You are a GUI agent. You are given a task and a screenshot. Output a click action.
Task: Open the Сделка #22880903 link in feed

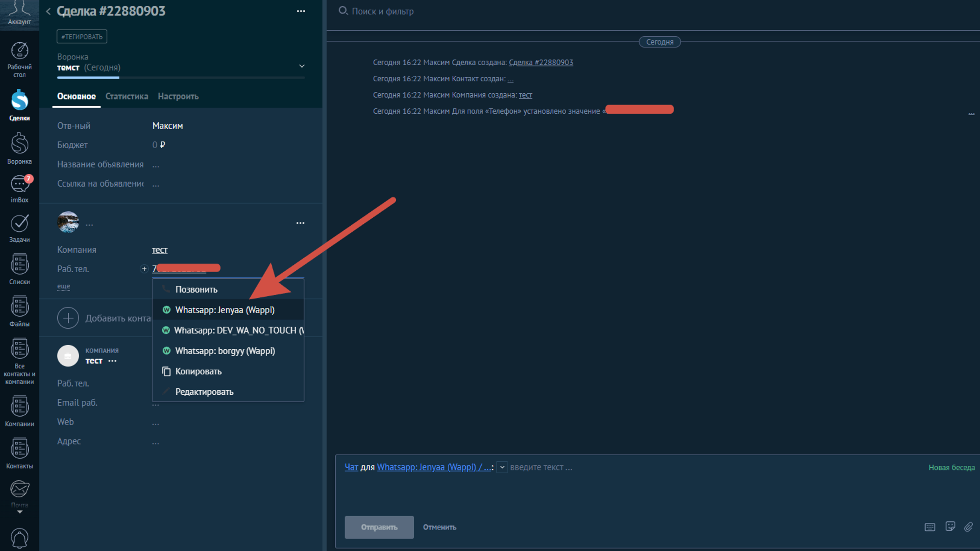[541, 62]
